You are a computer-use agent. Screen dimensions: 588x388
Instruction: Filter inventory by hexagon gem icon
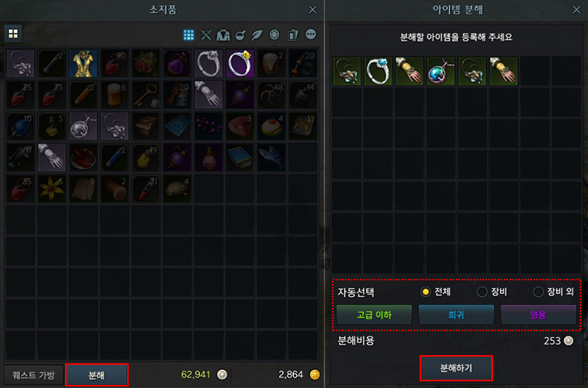point(275,35)
